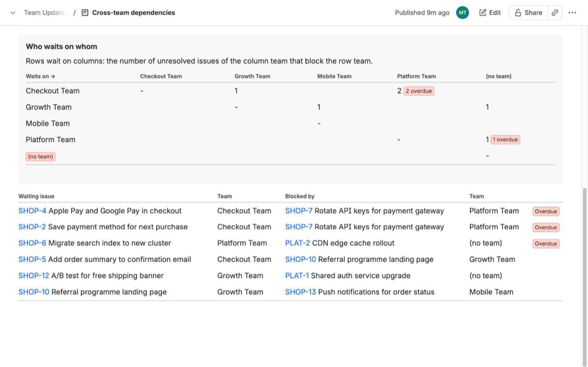Click the Checkout Team matrix row label

click(52, 91)
